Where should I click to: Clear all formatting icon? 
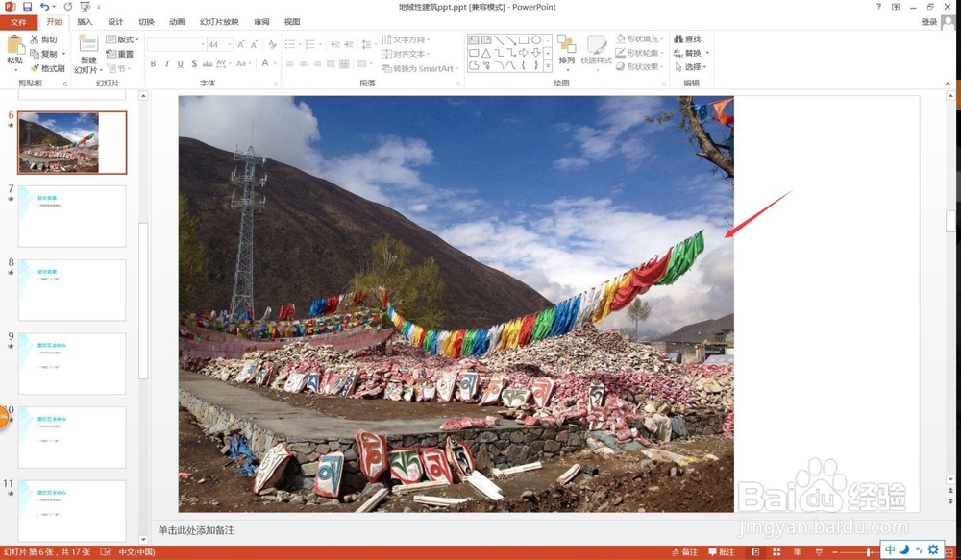tap(272, 45)
